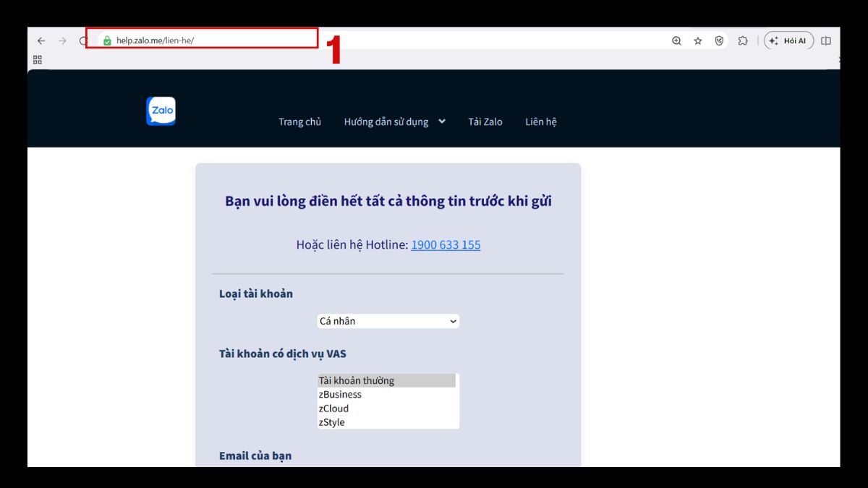Open the shield protection icon

click(719, 41)
